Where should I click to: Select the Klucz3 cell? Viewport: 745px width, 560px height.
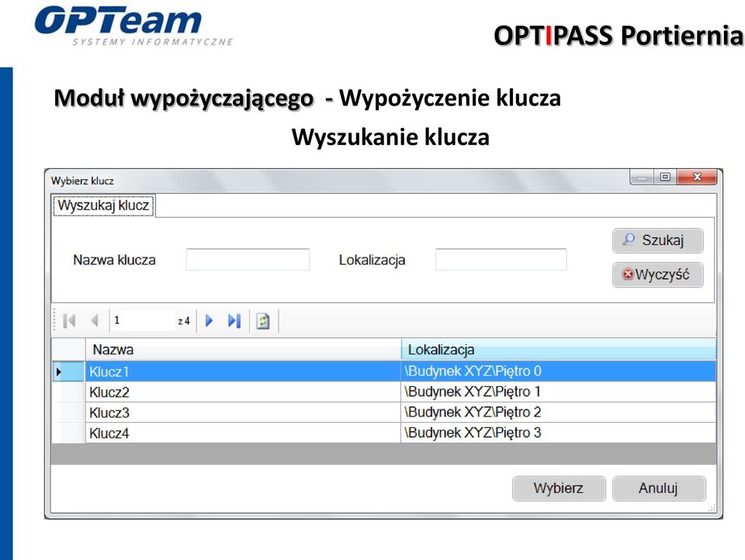[243, 413]
